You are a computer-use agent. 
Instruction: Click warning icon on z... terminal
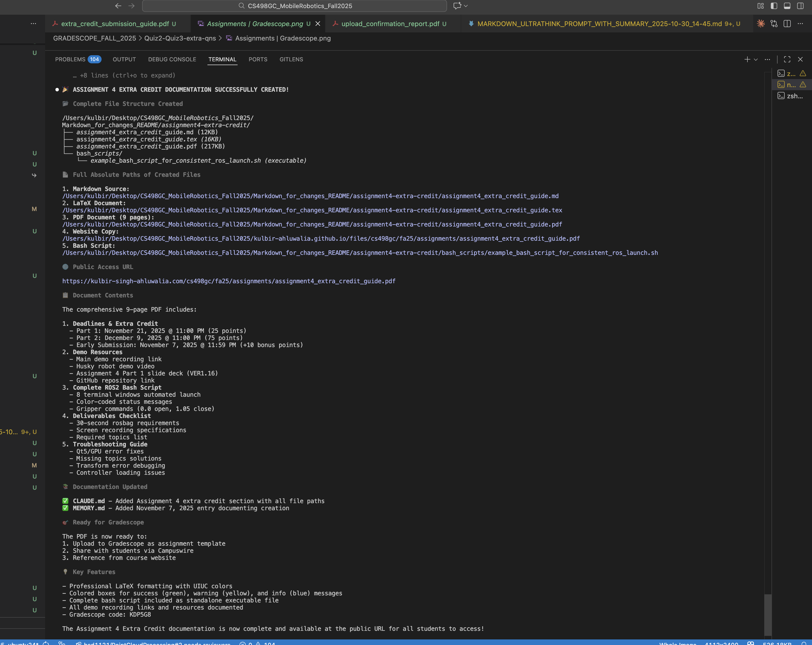803,73
